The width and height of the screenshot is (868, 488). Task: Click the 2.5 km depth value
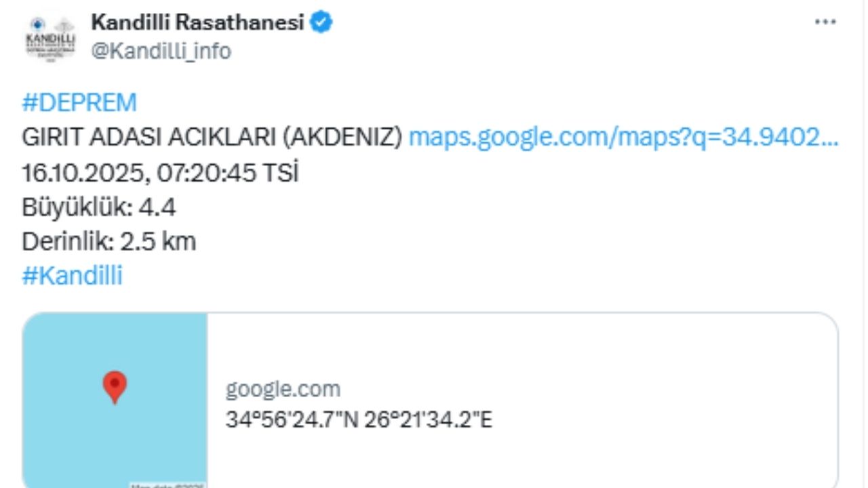point(158,242)
